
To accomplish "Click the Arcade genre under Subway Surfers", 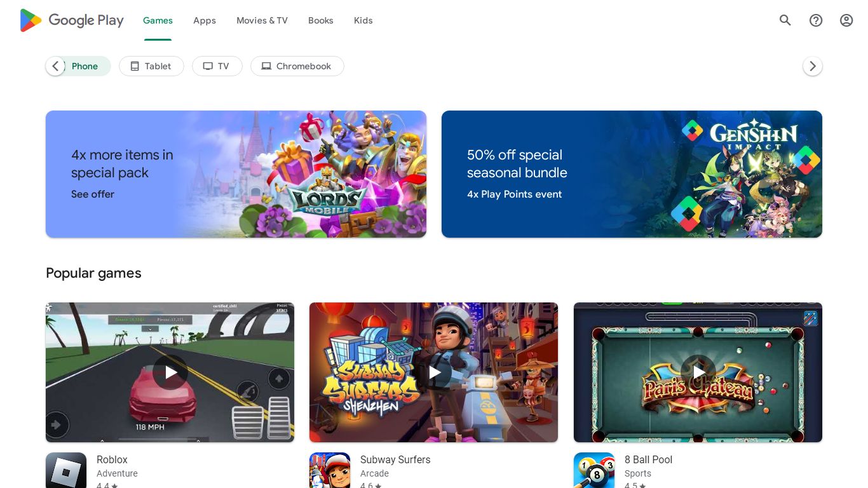I will [374, 473].
